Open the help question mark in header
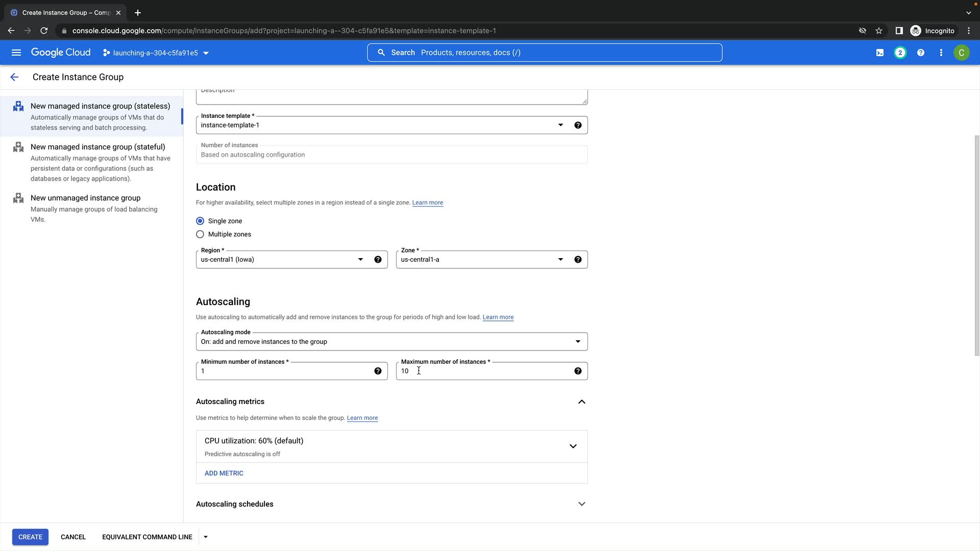Screen dimensions: 980x551 (x=921, y=53)
